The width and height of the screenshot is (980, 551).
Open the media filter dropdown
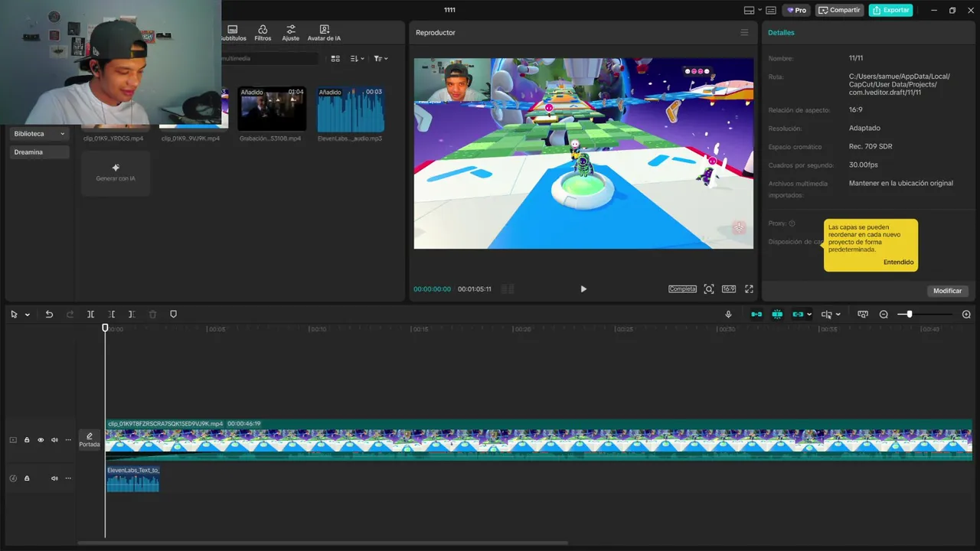tap(381, 59)
